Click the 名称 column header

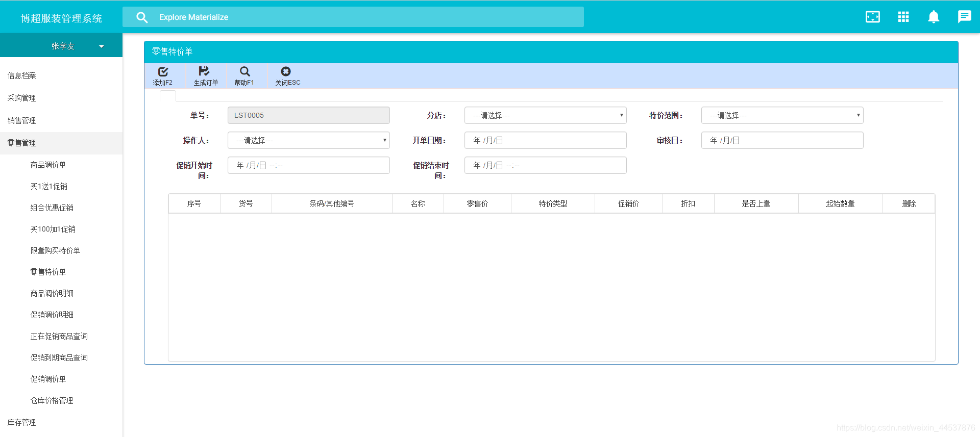click(x=418, y=203)
